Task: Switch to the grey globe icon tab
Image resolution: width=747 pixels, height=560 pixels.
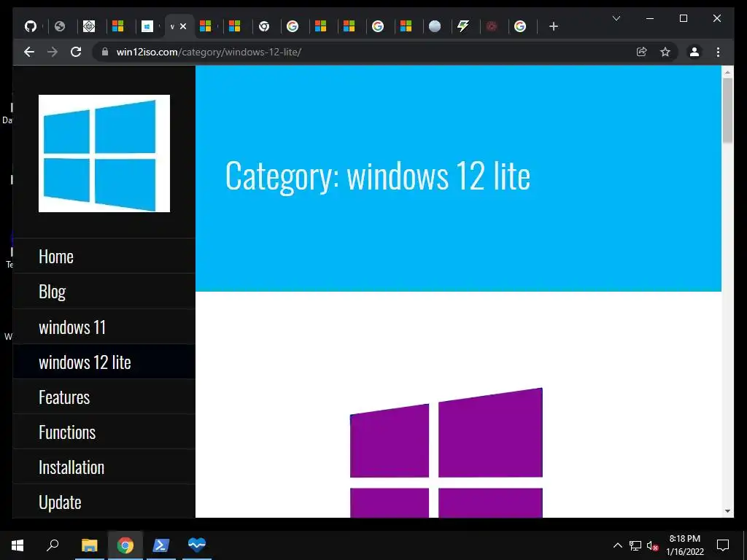Action: coord(60,26)
